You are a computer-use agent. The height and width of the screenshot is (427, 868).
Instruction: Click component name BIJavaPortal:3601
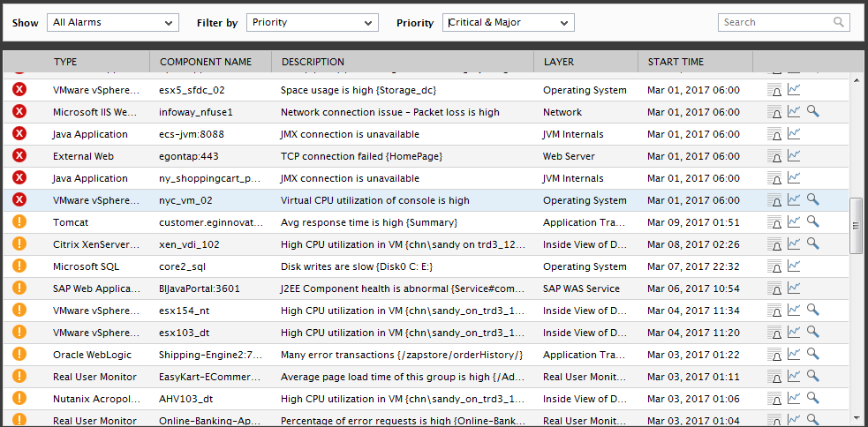(200, 289)
